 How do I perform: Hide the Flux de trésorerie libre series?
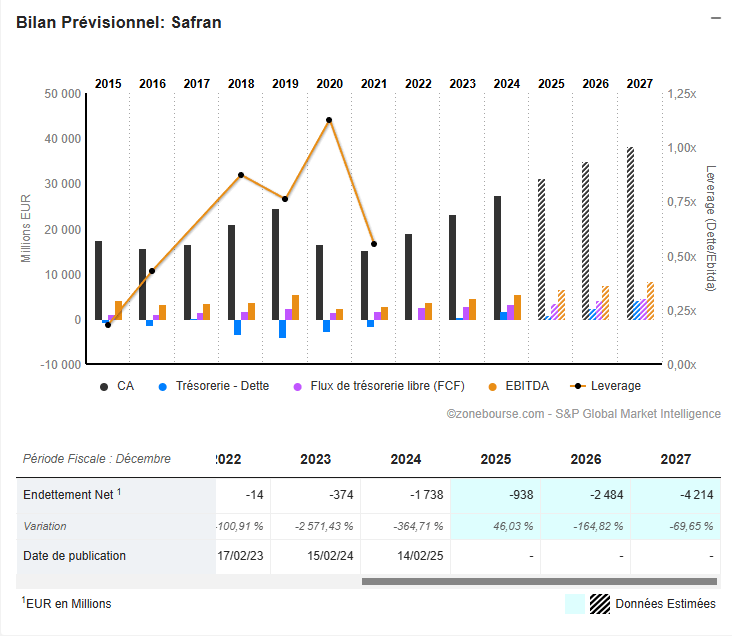298,386
